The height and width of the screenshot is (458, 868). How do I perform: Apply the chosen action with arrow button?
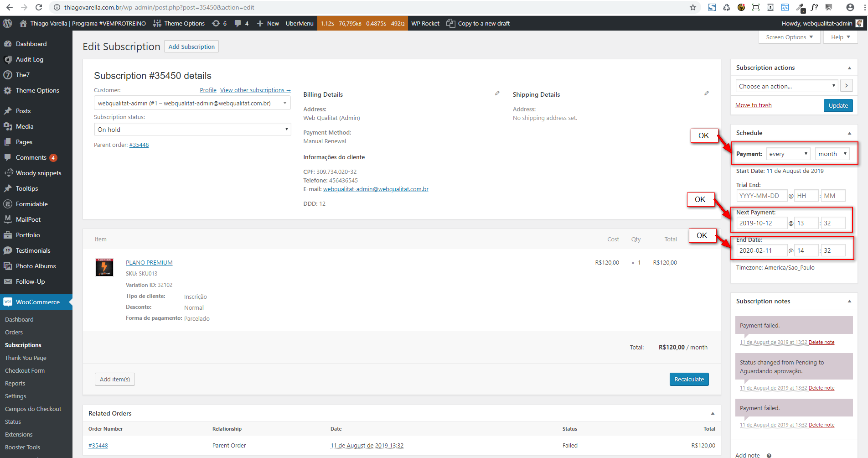pyautogui.click(x=847, y=85)
